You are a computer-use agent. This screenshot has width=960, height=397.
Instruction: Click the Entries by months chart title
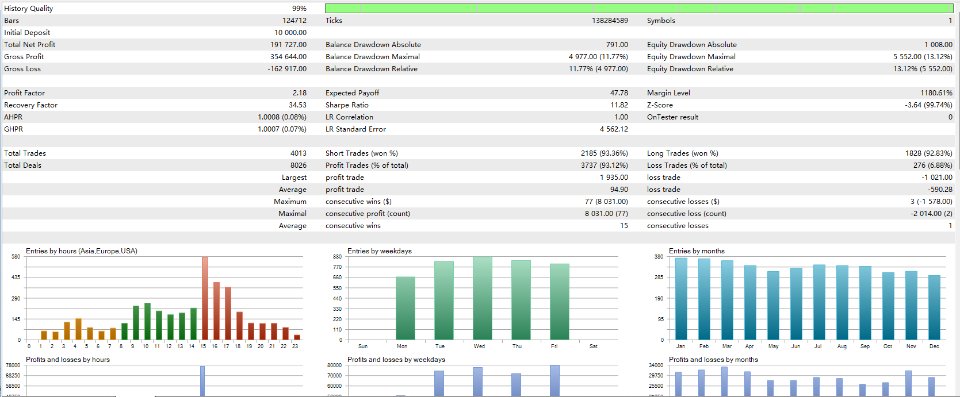[696, 251]
